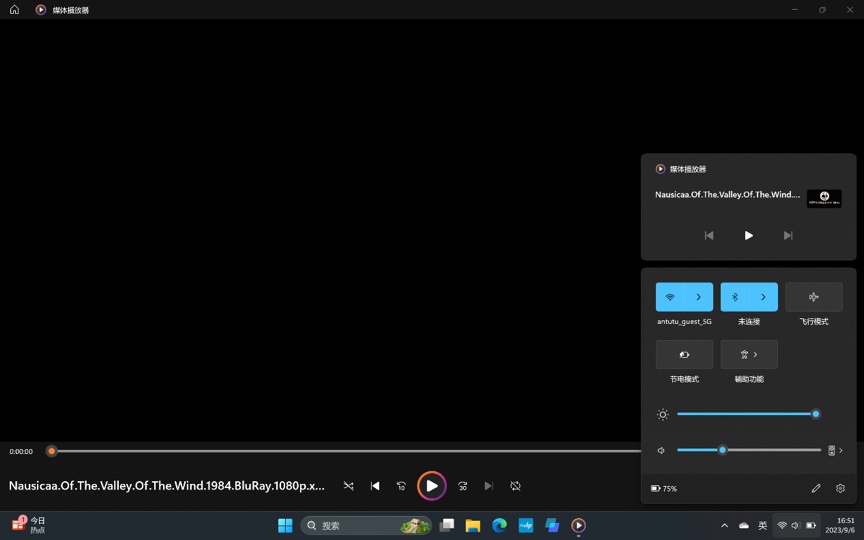The image size is (864, 540).
Task: Go to next track in the flyout media card
Action: coord(788,235)
